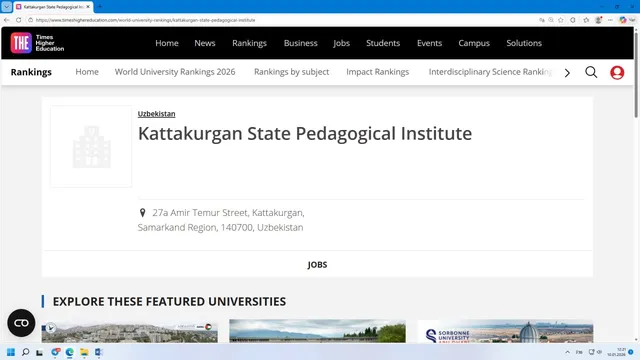Click the site info lock icon
The image size is (640, 360).
pos(31,20)
